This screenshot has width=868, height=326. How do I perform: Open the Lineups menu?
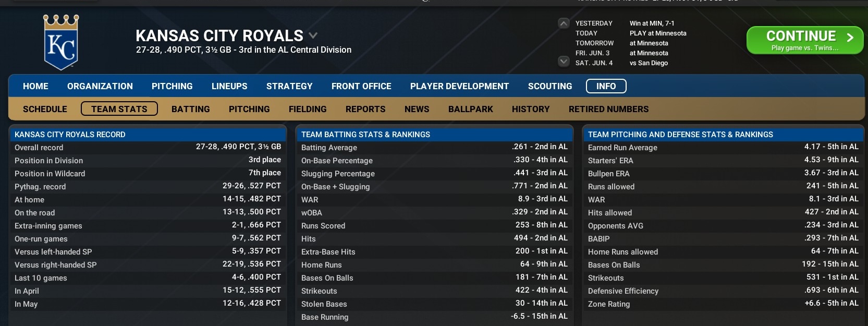229,86
